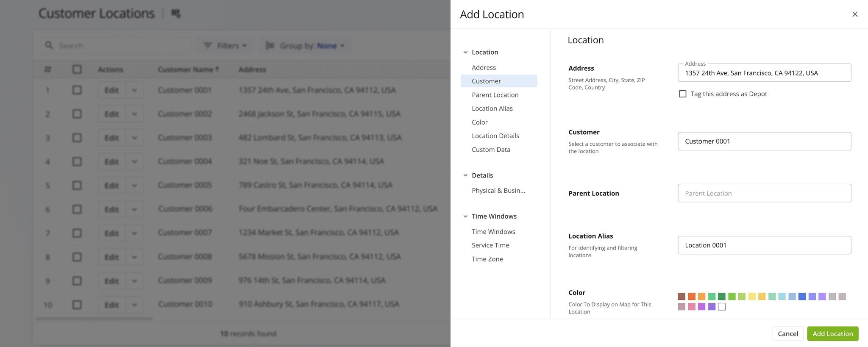Open Physical & Business item in sidebar

click(x=498, y=191)
